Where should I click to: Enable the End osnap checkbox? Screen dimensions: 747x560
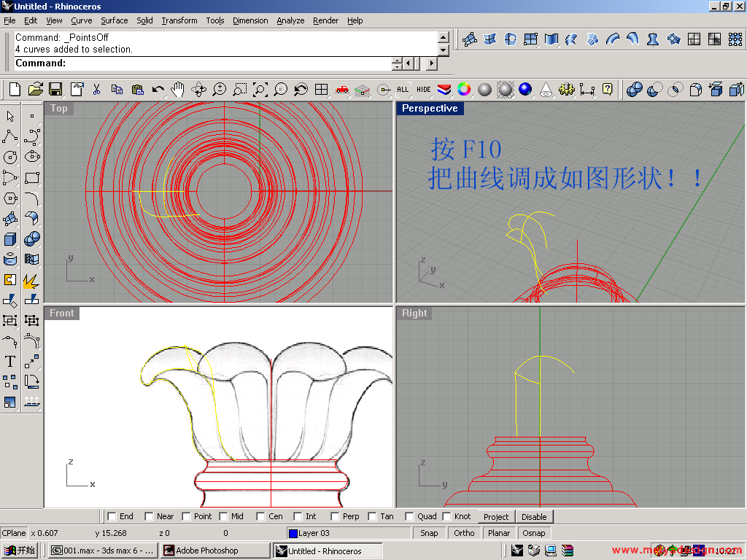[112, 516]
